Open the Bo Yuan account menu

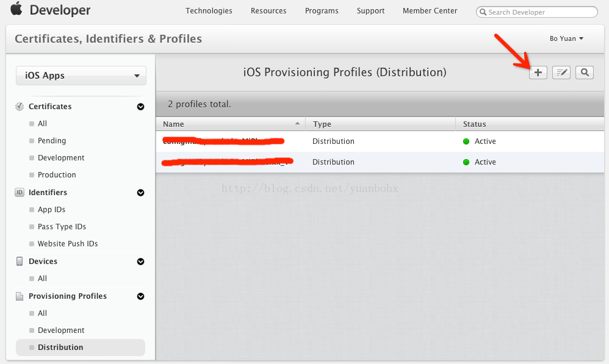pyautogui.click(x=566, y=38)
